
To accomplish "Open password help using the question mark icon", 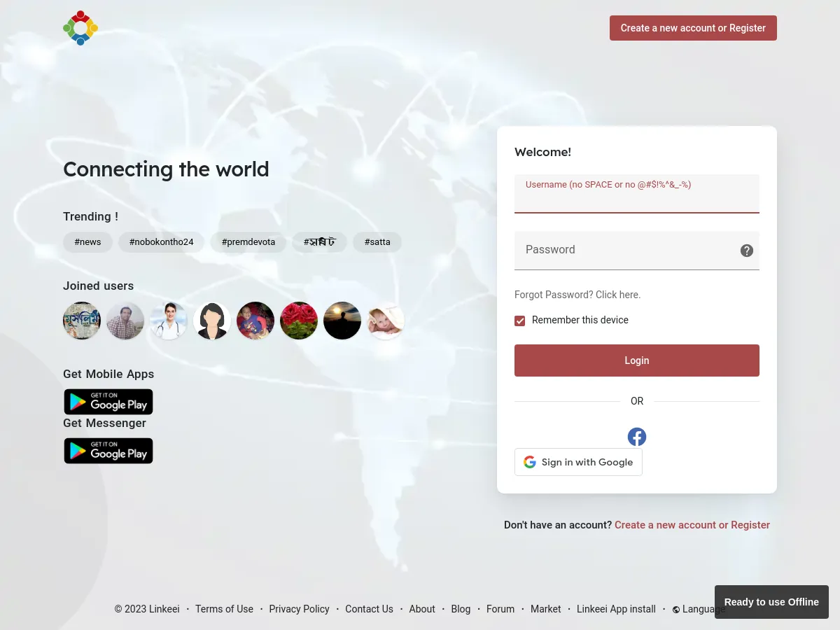I will (x=746, y=250).
